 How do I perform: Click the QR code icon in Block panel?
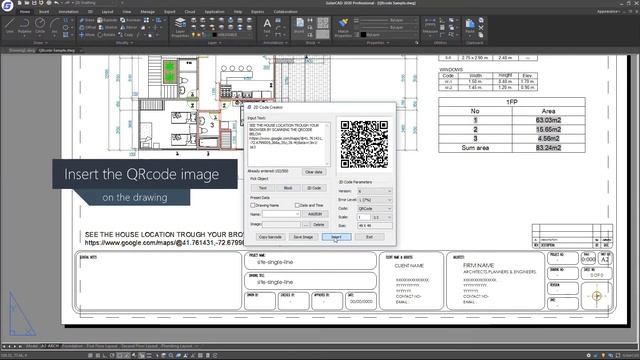[x=322, y=22]
